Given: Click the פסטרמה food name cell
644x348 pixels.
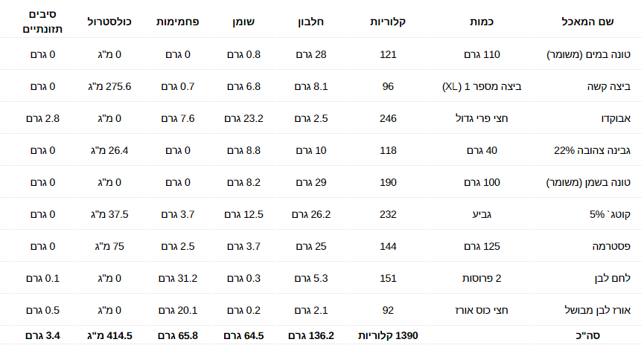Looking at the screenshot, I should tap(611, 247).
